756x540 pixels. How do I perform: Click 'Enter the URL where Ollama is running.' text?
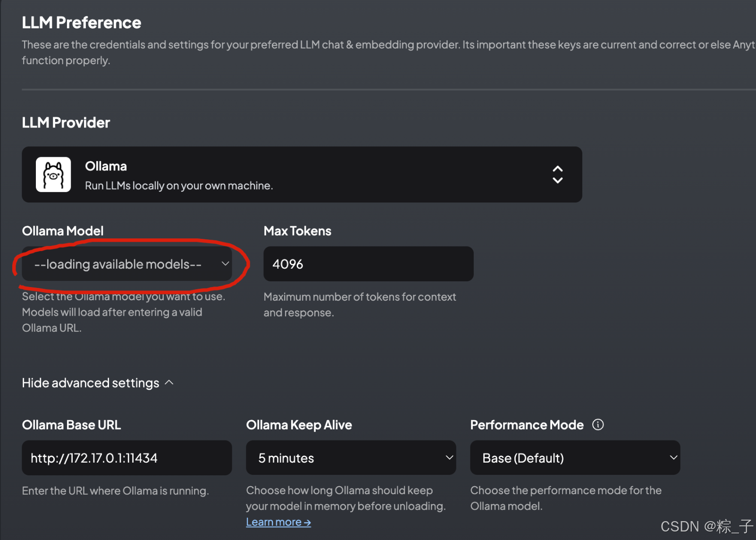(x=115, y=491)
